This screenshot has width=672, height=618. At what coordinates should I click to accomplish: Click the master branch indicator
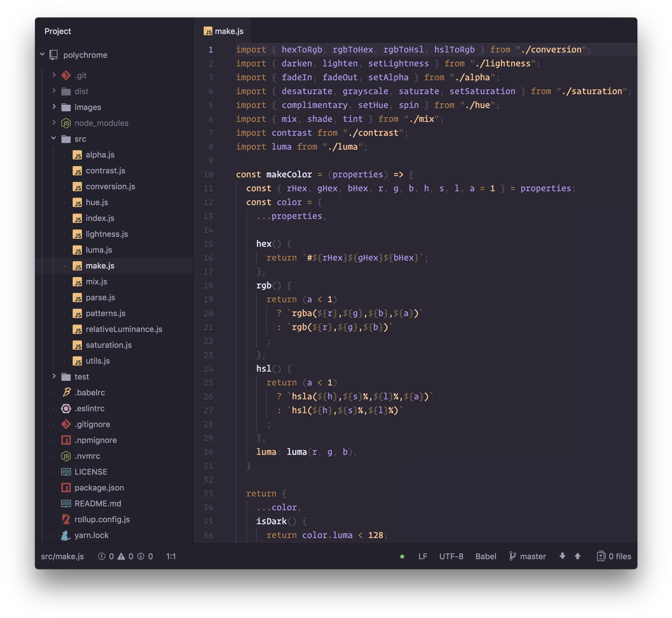[x=527, y=556]
